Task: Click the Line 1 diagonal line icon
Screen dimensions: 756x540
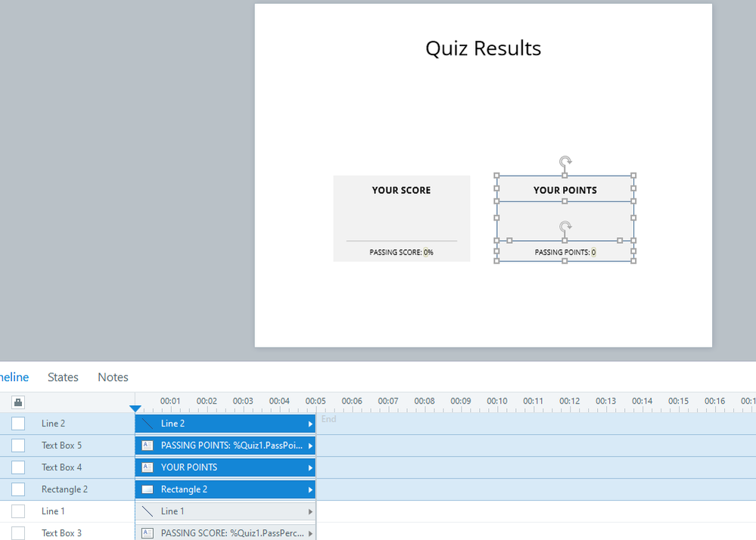Action: [x=148, y=511]
